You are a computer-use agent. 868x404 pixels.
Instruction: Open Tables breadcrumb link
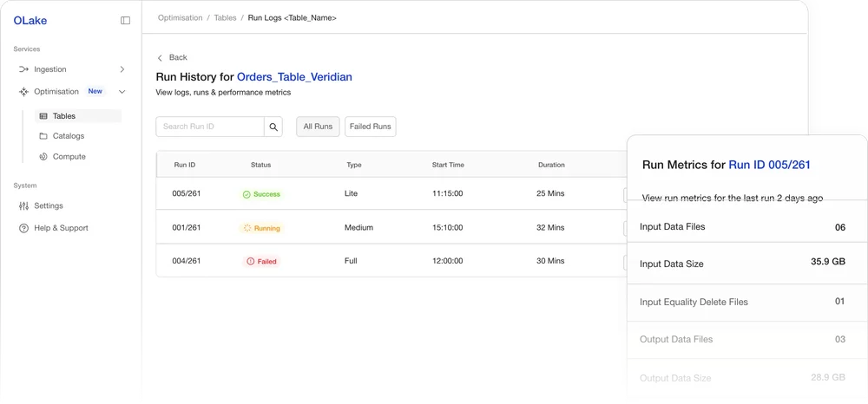pos(226,17)
